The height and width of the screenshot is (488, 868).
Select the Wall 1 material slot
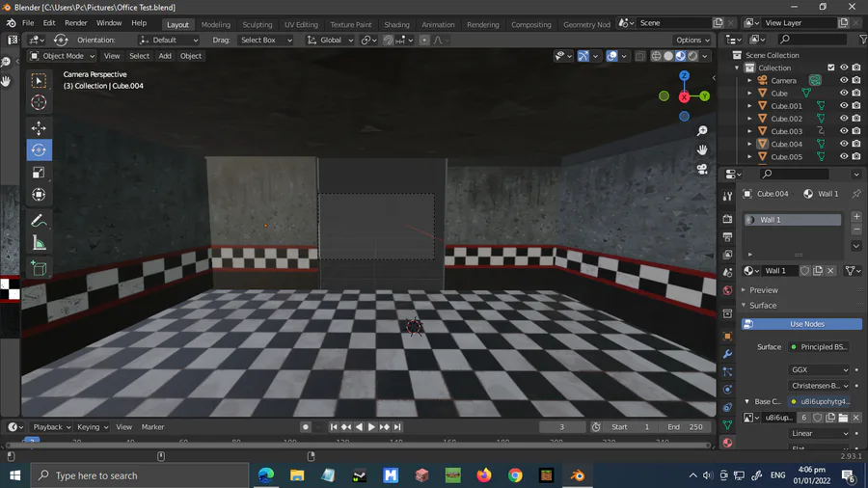tap(793, 220)
